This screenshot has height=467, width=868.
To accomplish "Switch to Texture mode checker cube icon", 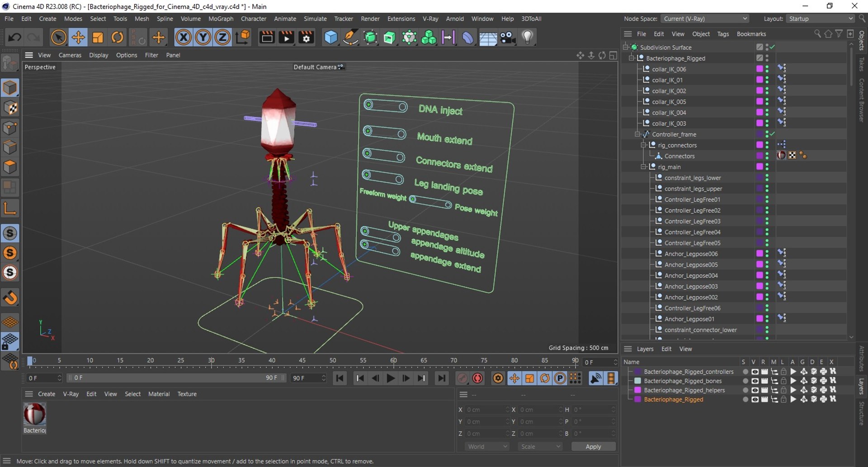I will point(10,108).
